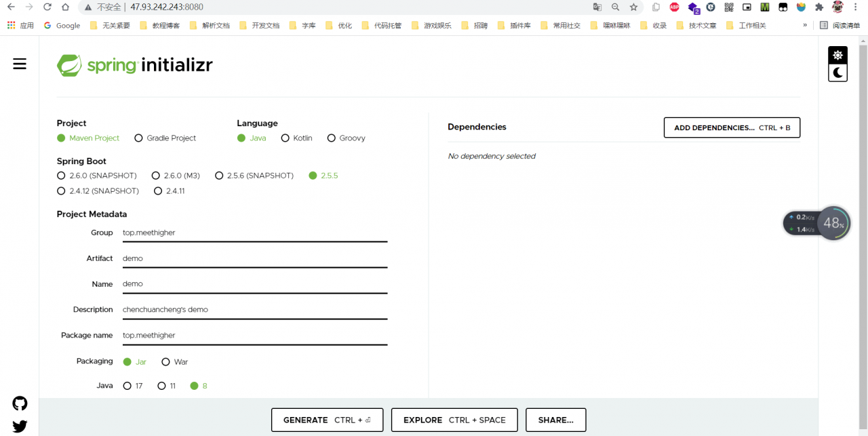Click the not-secure warning icon in address bar
This screenshot has height=436, width=868.
(88, 7)
